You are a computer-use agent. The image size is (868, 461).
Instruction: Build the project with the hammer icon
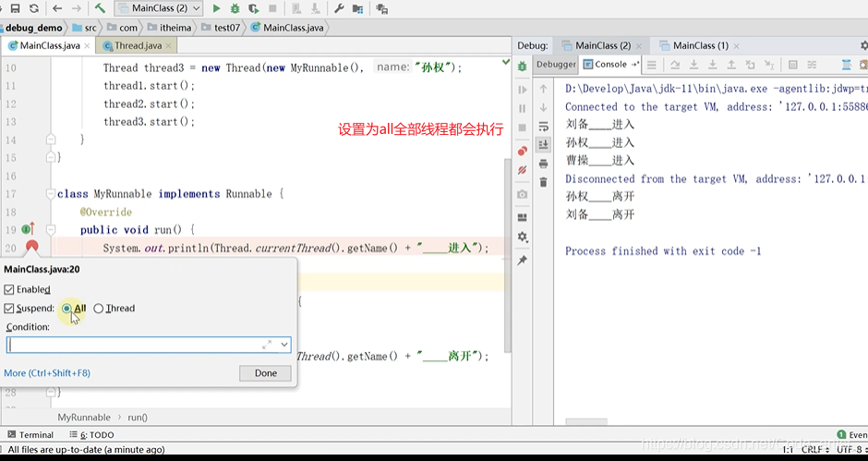(100, 8)
